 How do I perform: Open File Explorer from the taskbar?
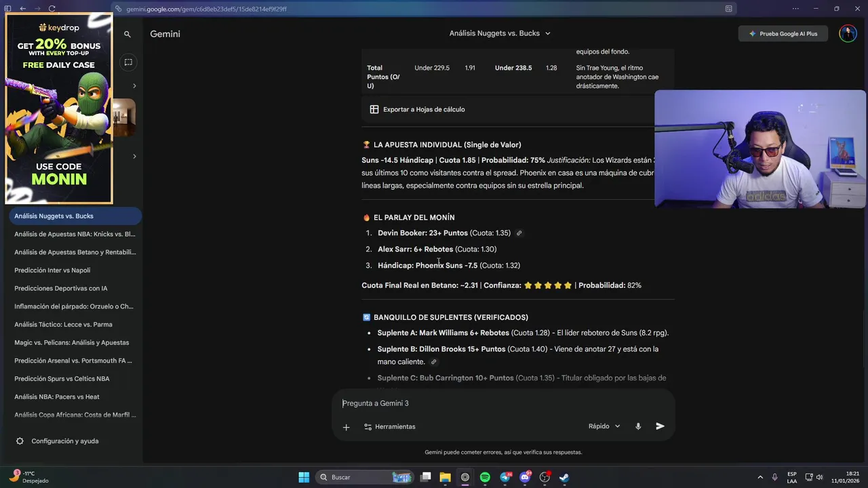445,477
